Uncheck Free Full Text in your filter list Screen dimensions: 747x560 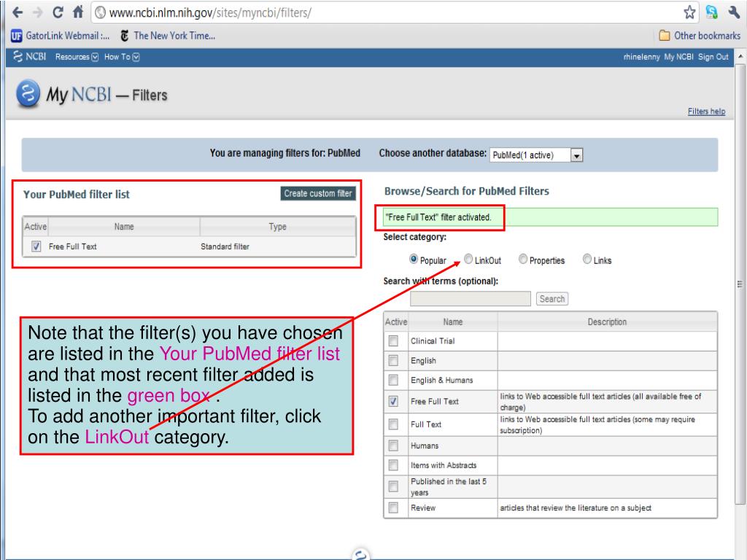click(36, 246)
